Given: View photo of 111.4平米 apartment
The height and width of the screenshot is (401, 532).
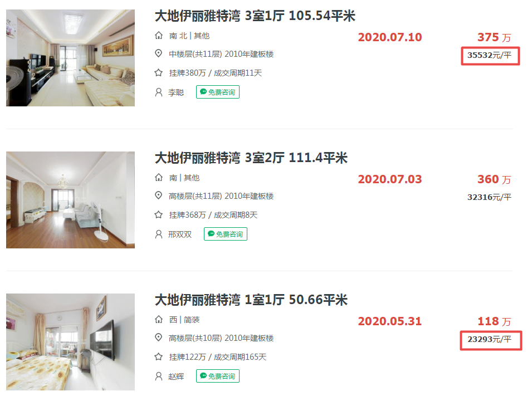Looking at the screenshot, I should point(70,200).
